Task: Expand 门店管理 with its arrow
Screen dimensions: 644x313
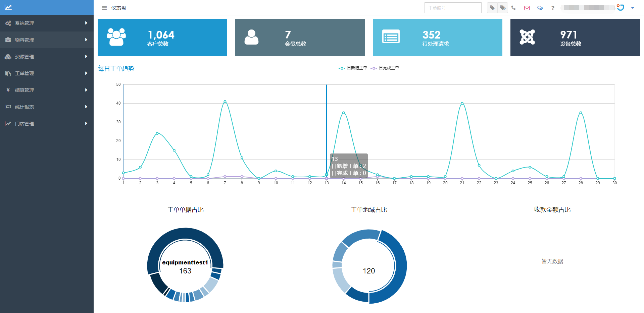Action: click(x=86, y=124)
